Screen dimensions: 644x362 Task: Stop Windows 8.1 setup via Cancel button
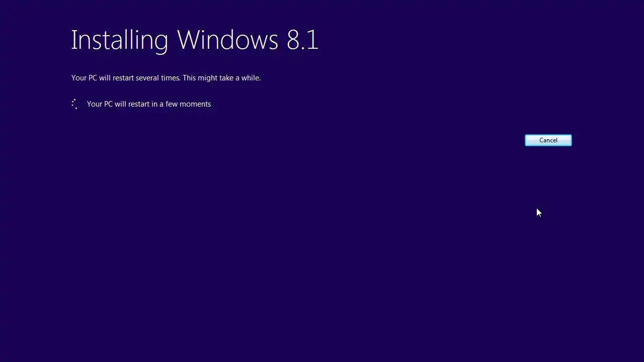548,140
